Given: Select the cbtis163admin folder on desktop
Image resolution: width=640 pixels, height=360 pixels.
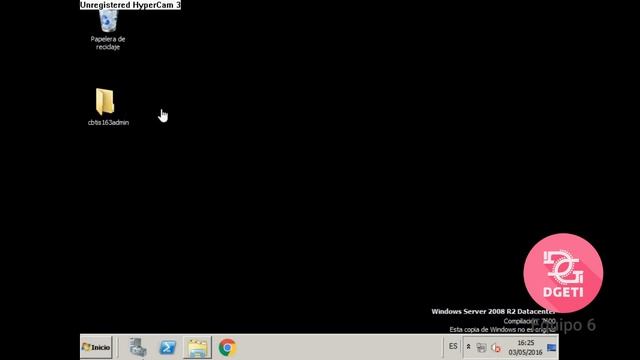Looking at the screenshot, I should point(108,107).
